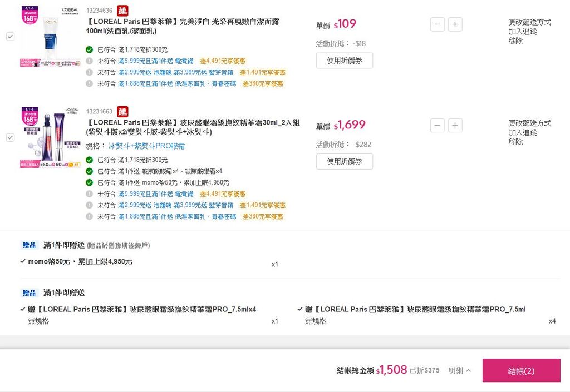Click the eye cream unit price $1,699
Screen dimensions: 570x392
350,125
